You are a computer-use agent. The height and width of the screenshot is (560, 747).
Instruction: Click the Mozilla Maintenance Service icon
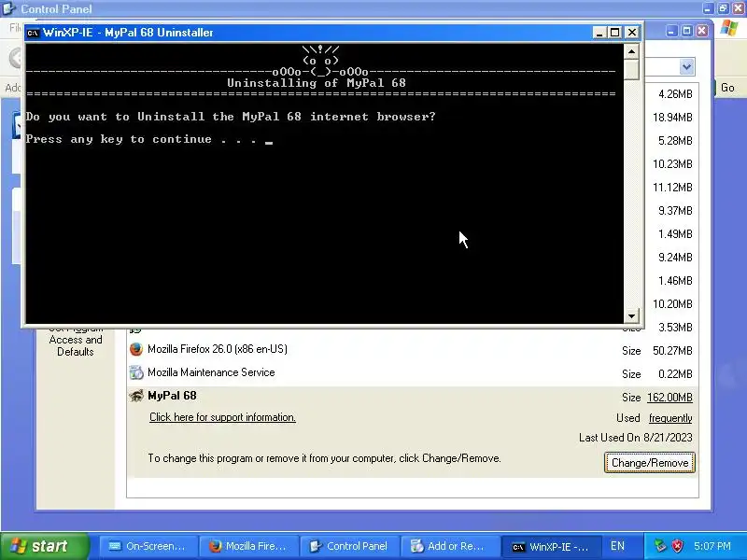pyautogui.click(x=136, y=372)
